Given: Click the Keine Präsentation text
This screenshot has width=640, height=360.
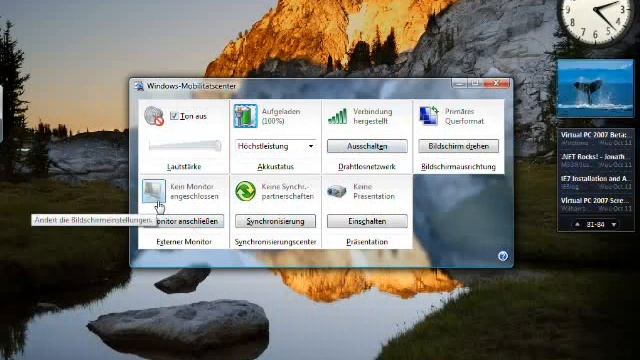Looking at the screenshot, I should coord(374,191).
